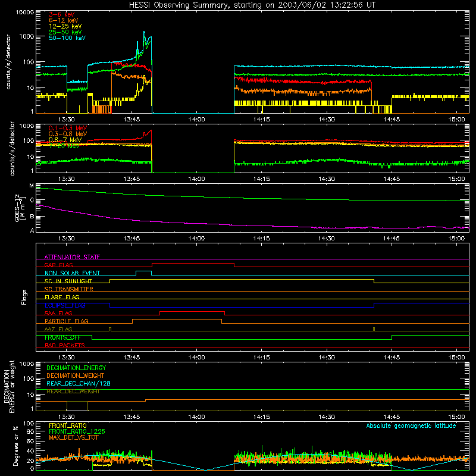Viewport: 476px width, 476px height.
Task: Click the DECIMATION_WEIGHT legend label
Action: coord(76,376)
